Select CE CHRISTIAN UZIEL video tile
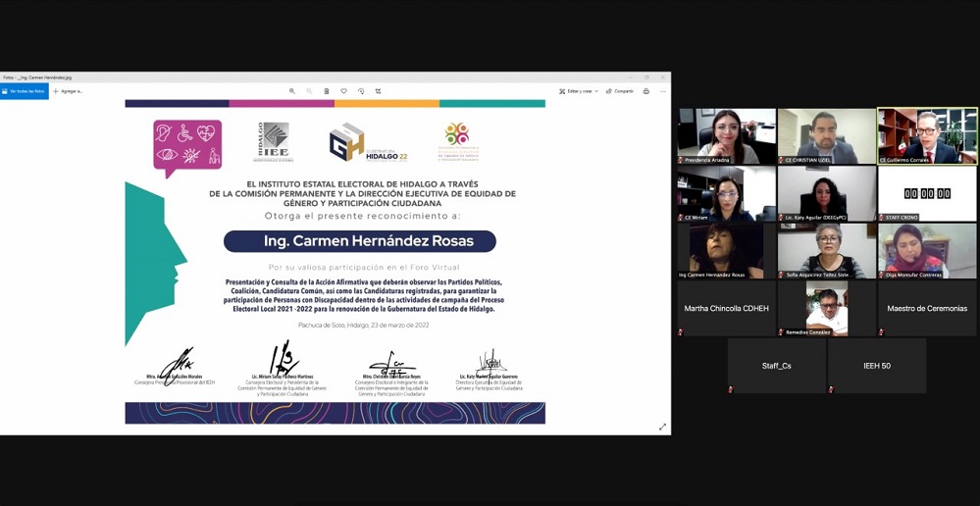This screenshot has height=506, width=980. [827, 136]
